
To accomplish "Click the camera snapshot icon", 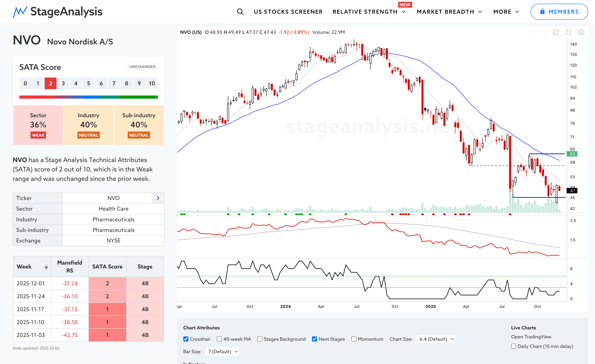I will 581,32.
